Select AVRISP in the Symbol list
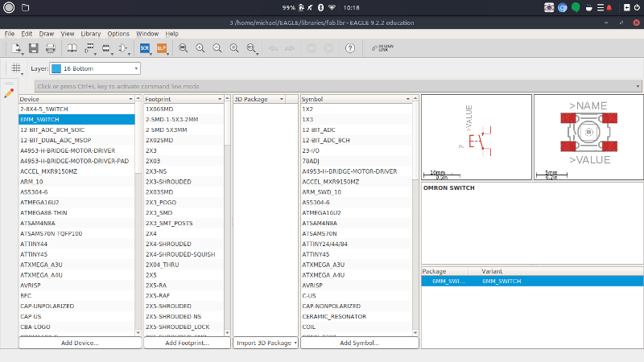 pos(357,286)
